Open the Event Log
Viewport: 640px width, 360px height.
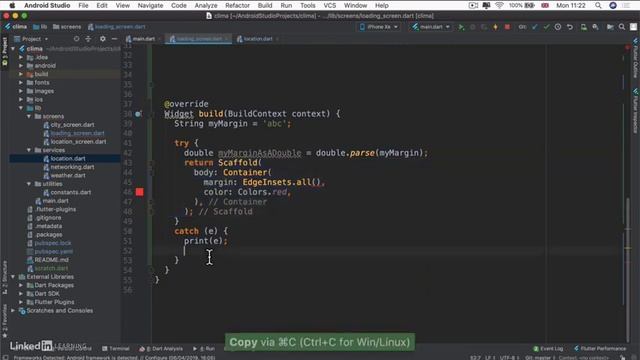(548, 349)
